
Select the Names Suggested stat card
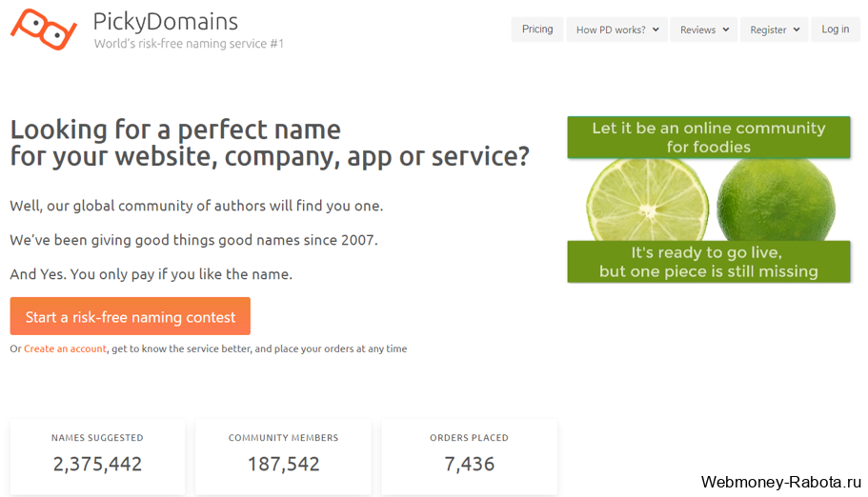point(97,457)
